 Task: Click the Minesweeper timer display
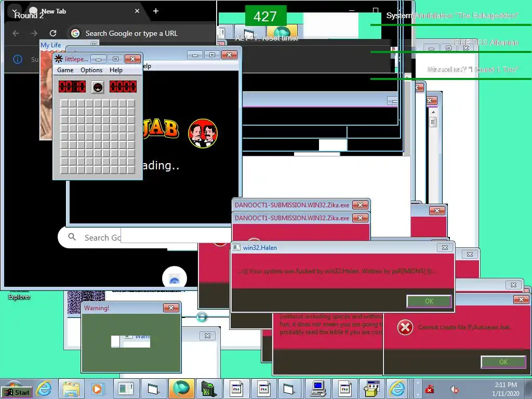click(123, 87)
